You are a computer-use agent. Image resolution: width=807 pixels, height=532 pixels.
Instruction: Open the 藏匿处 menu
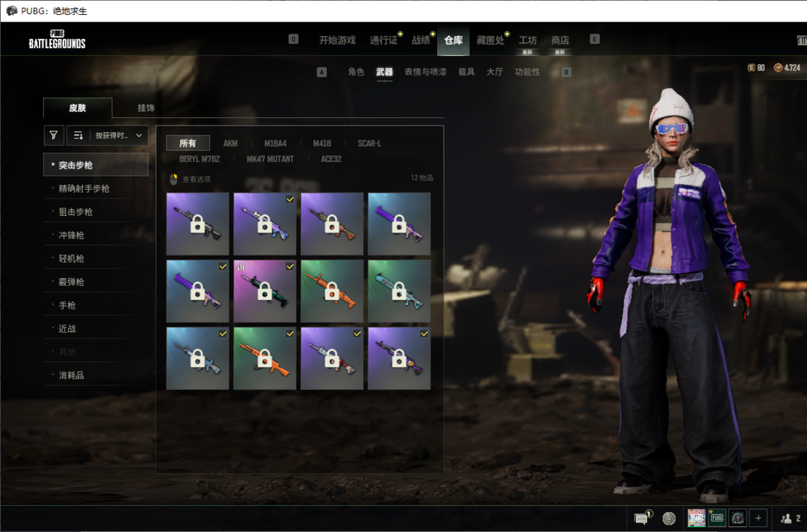tap(490, 40)
